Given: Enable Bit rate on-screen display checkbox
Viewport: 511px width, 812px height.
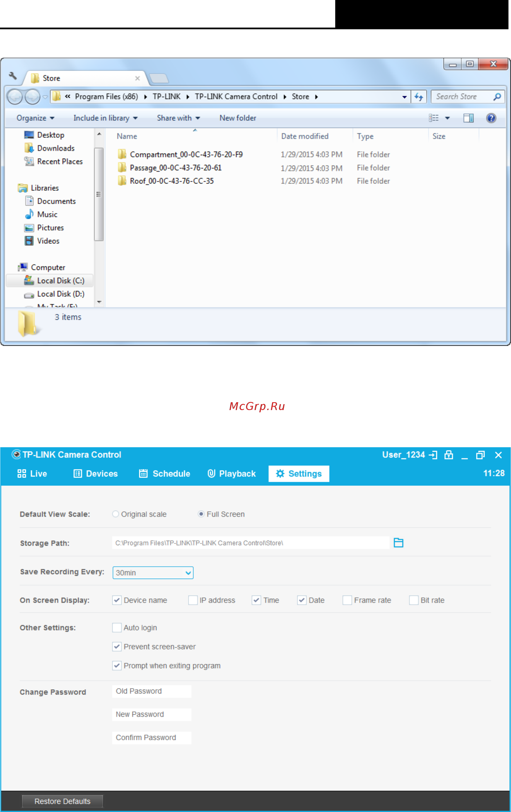Looking at the screenshot, I should [414, 600].
